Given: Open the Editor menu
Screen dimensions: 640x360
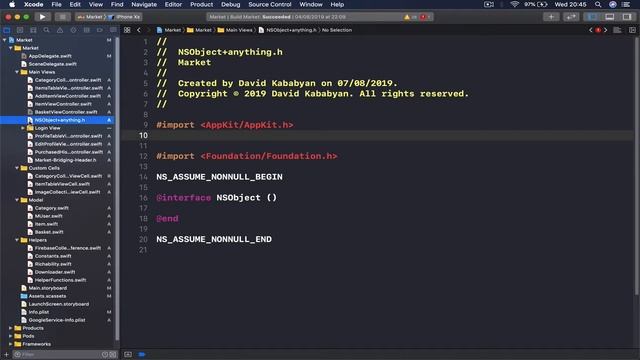Looking at the screenshot, I should click(173, 4).
